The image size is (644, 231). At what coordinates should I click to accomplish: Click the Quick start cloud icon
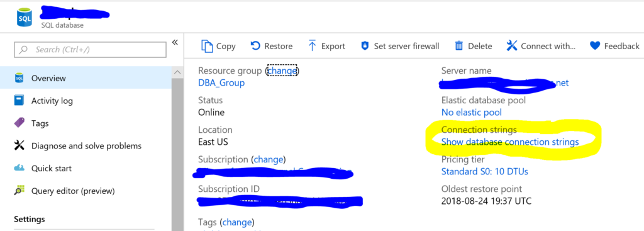click(19, 168)
